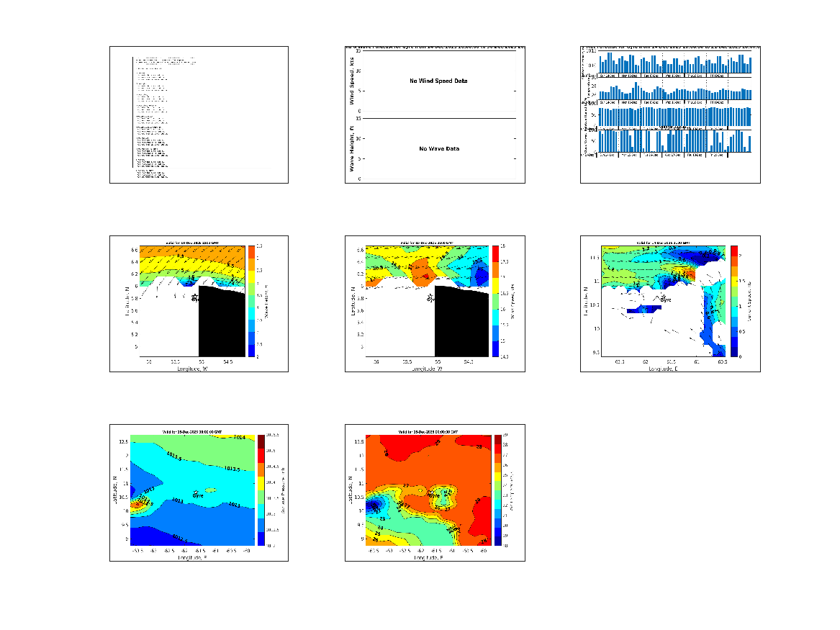Viewport: 840px width, 630px height.
Task: Pick the temperature map colorbar
Action: [x=497, y=491]
